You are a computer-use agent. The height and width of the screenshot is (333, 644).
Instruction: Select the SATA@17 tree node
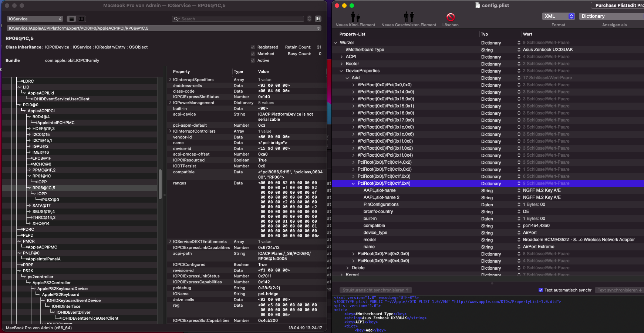tap(41, 206)
